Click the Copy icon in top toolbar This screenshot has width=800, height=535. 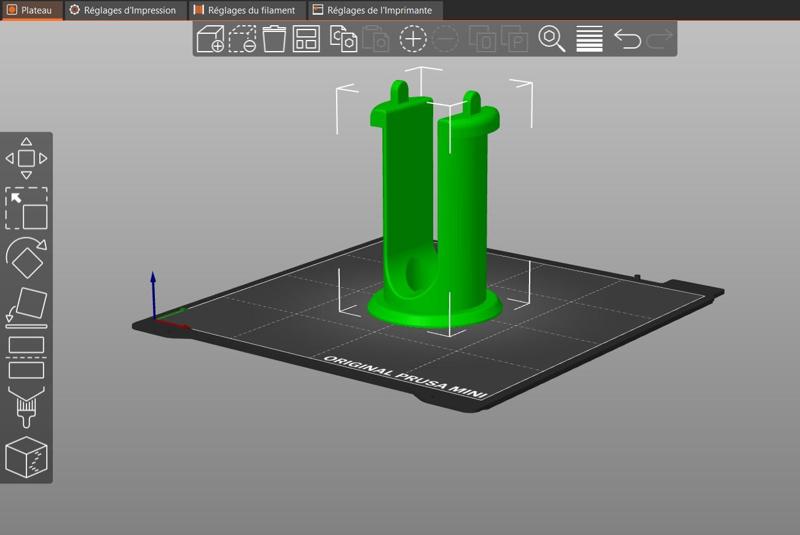(344, 40)
